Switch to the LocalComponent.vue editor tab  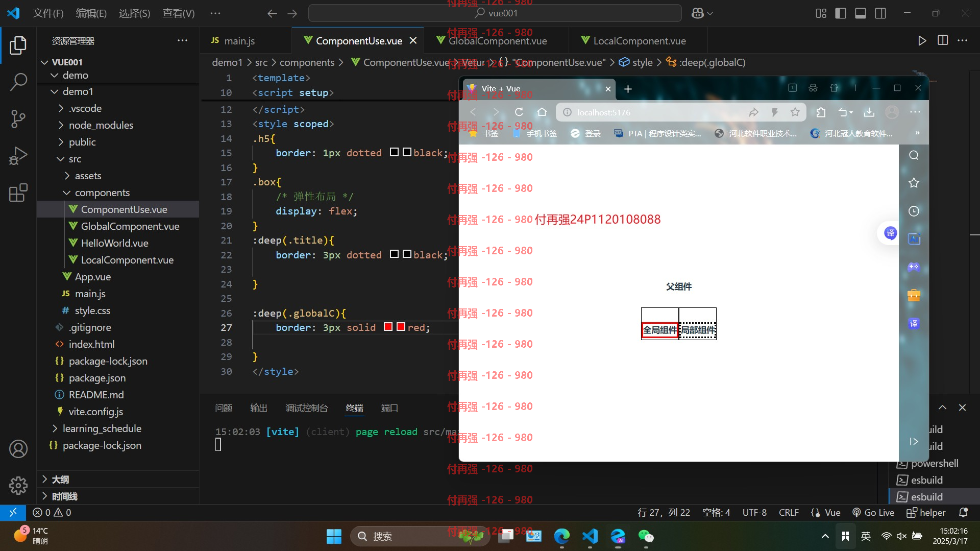point(639,41)
